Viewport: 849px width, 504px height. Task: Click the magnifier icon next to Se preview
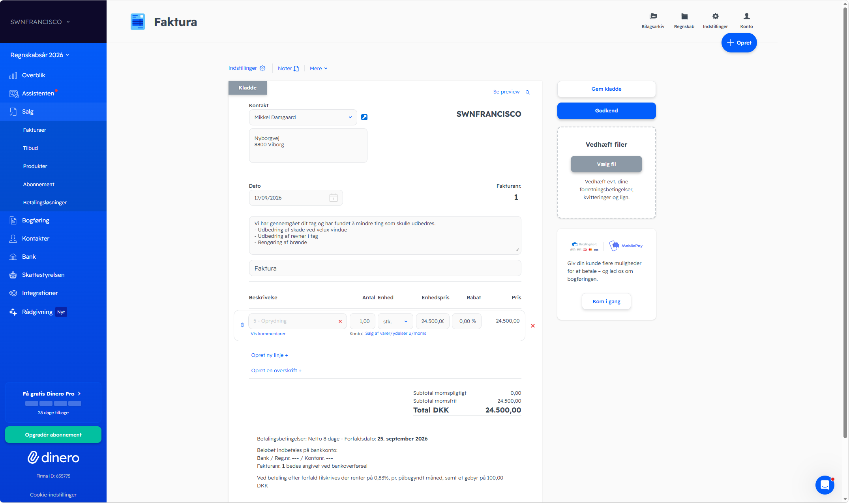click(x=528, y=92)
